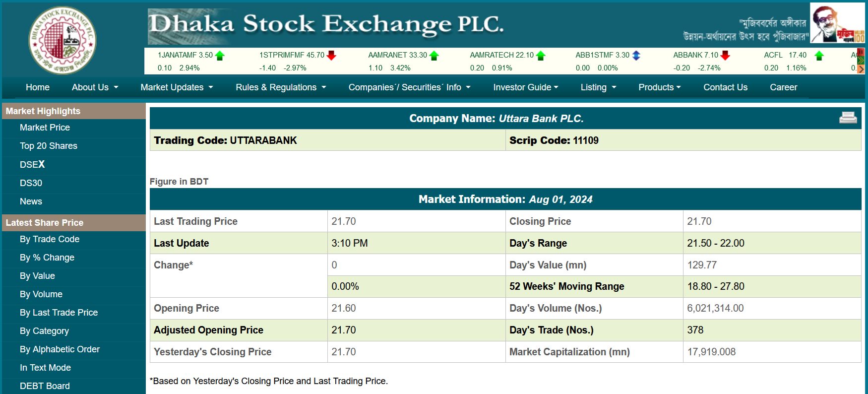Click red down arrow beside ABBANK ticker
Screen dimensions: 868x394
pyautogui.click(x=725, y=55)
